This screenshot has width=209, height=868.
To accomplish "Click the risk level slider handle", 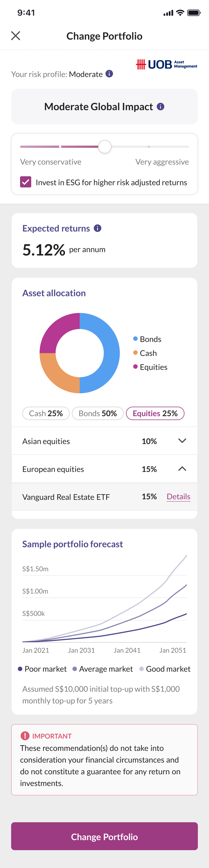I will click(105, 147).
